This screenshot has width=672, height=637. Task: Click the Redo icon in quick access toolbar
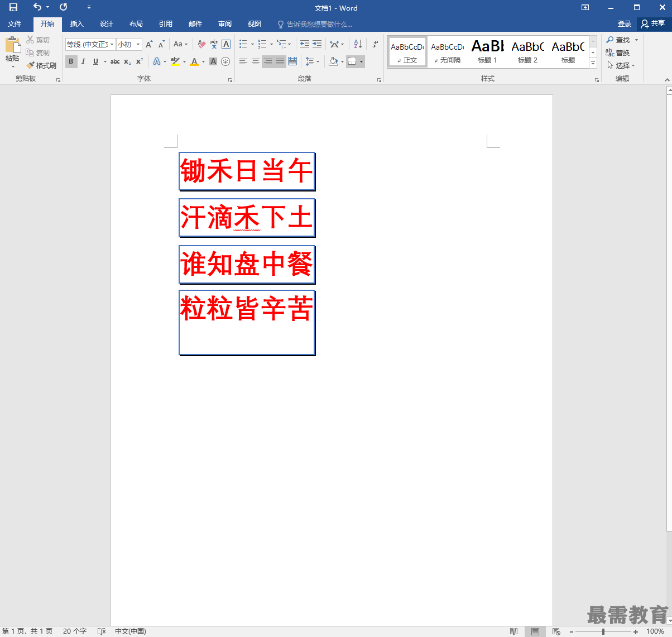click(x=64, y=7)
